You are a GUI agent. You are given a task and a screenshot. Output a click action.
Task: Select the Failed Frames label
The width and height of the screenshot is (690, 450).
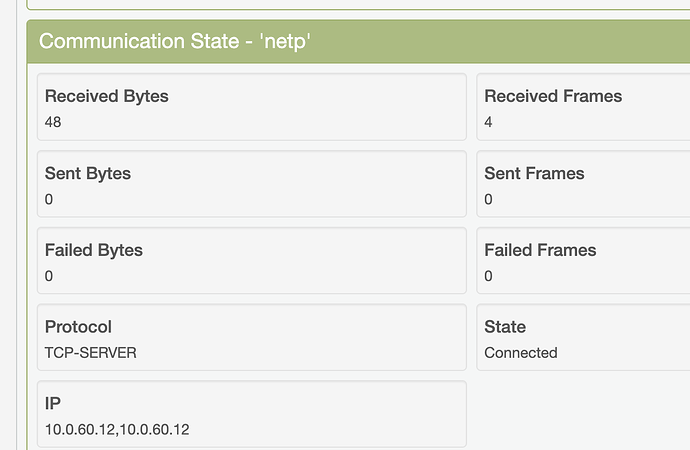[540, 250]
